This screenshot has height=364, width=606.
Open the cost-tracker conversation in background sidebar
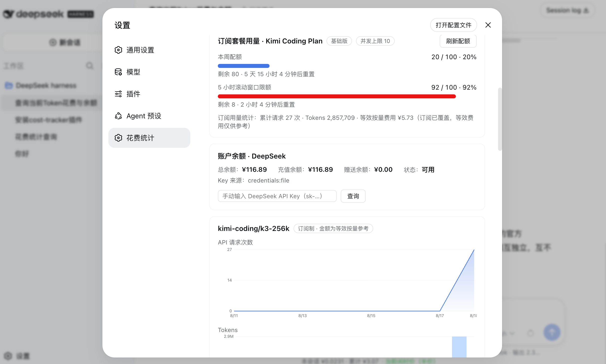pyautogui.click(x=48, y=120)
